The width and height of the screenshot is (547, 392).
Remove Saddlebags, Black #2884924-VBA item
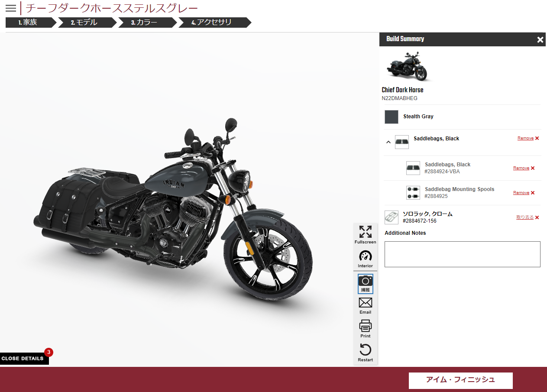point(521,168)
